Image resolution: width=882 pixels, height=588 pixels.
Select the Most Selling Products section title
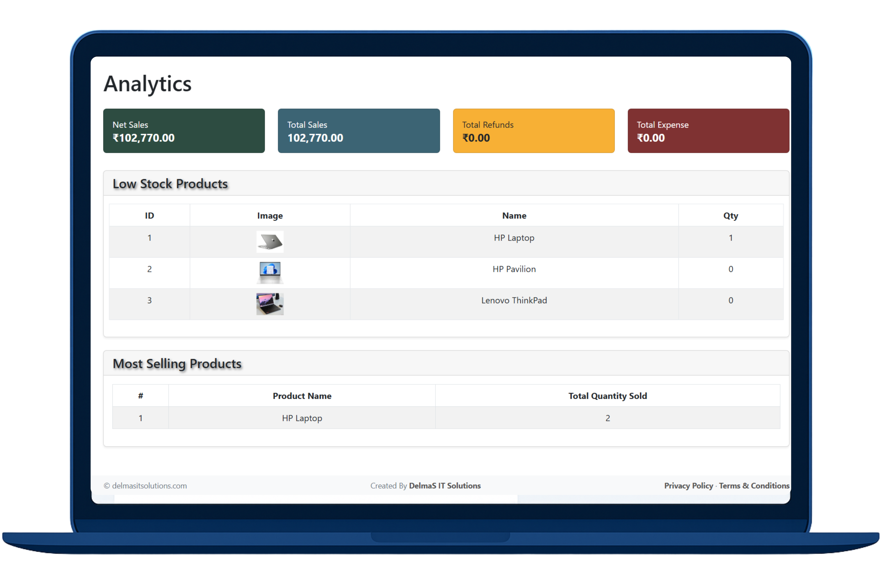[x=177, y=363]
